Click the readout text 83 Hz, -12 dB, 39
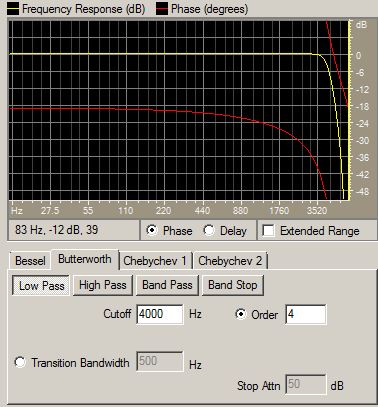The width and height of the screenshot is (378, 407). (x=56, y=230)
